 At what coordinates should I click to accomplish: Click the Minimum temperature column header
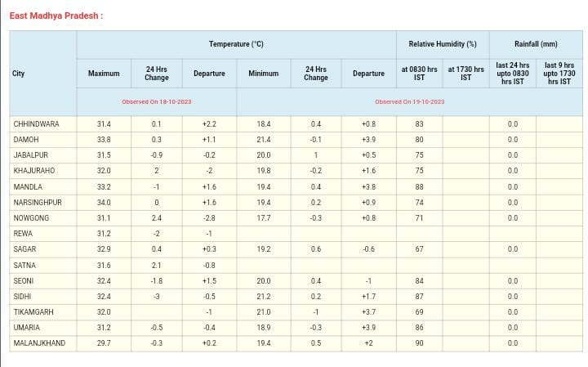263,74
